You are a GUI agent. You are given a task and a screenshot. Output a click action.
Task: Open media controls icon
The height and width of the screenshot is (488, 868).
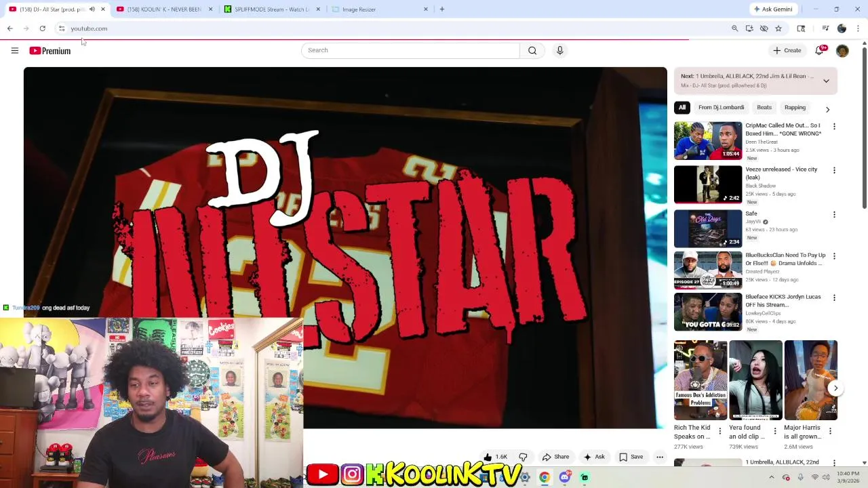[x=825, y=28]
